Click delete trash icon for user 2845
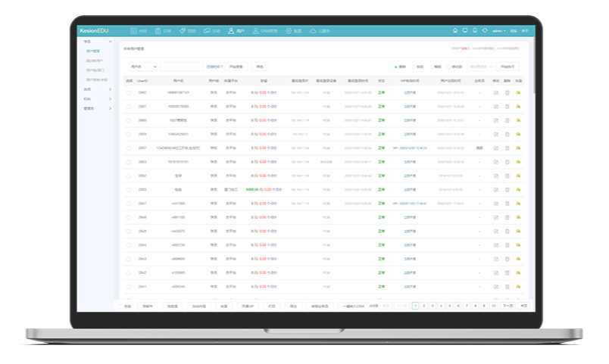Viewport: 609px width, 364px height. pos(507,232)
